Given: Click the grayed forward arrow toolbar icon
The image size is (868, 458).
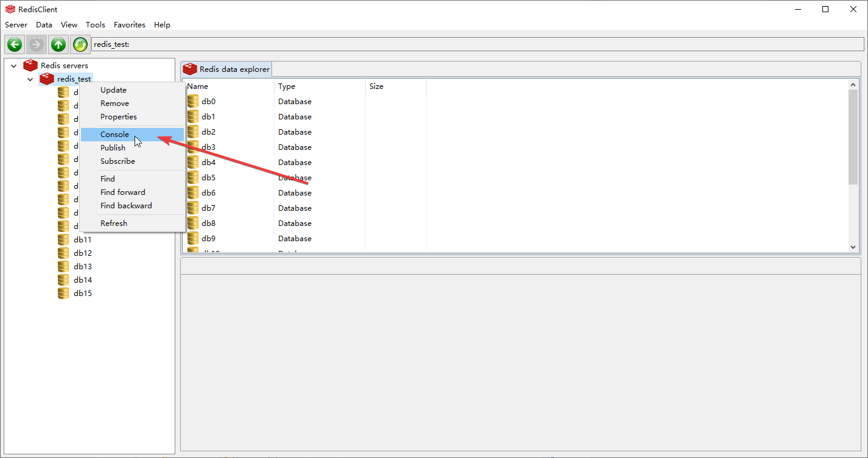Looking at the screenshot, I should pos(37,44).
